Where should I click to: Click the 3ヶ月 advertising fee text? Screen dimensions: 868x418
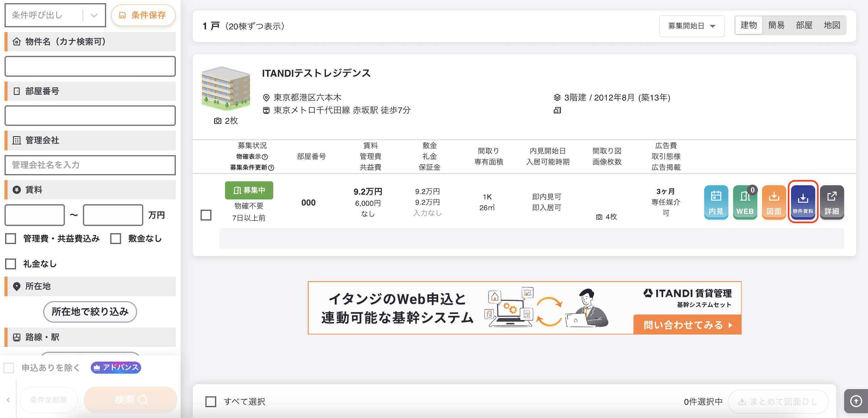[x=665, y=191]
